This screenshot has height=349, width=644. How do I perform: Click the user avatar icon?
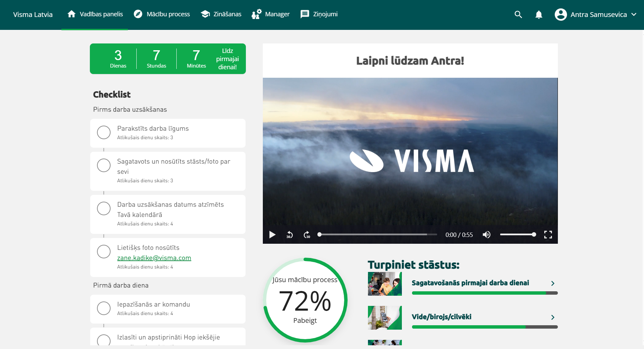coord(561,15)
